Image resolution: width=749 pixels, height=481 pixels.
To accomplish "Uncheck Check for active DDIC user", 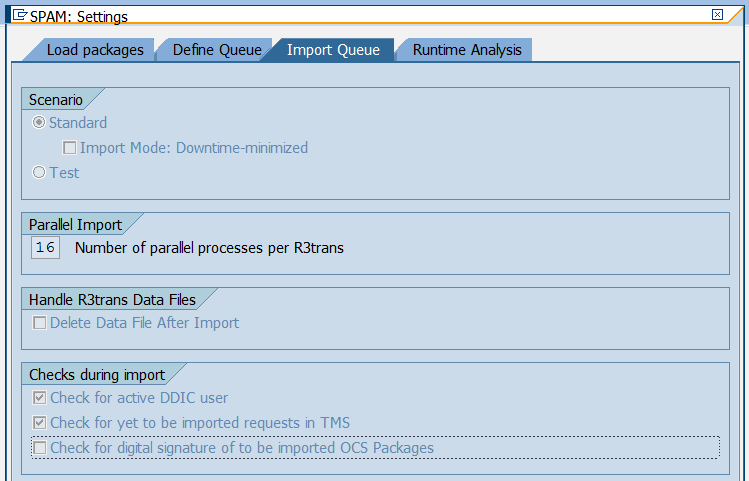I will coord(40,398).
